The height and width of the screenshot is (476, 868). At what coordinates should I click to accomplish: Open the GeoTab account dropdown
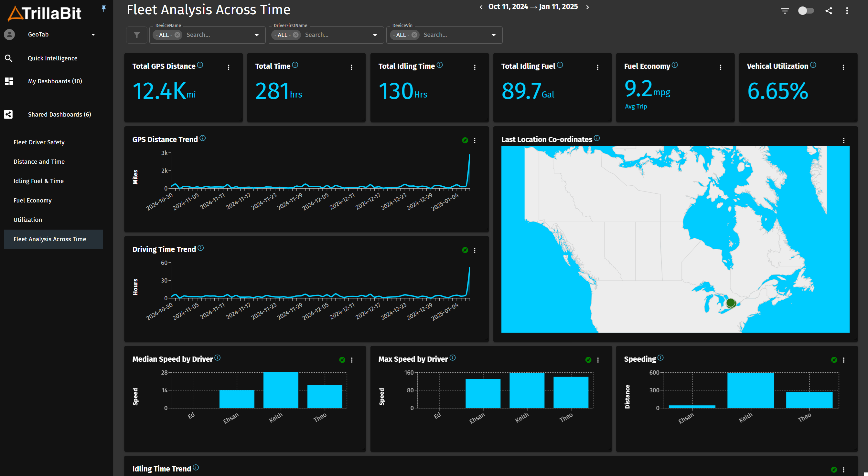[93, 35]
